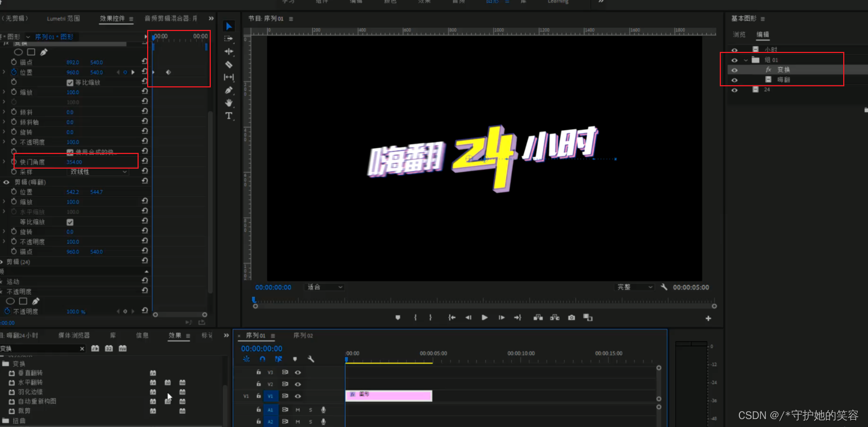Switch to the 序列 02 timeline tab

303,336
